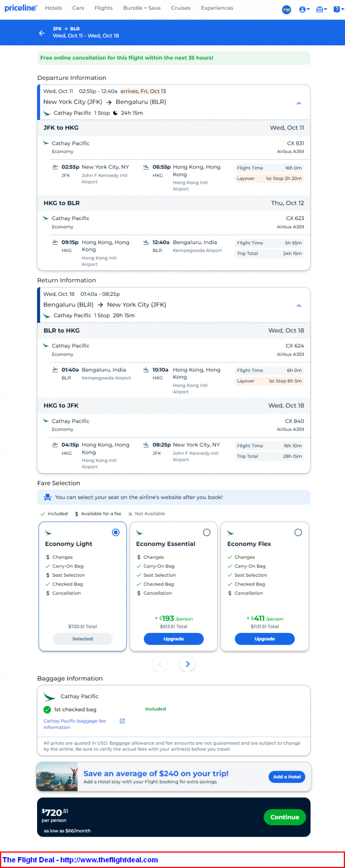Open Bundle + Save tab

(x=142, y=8)
